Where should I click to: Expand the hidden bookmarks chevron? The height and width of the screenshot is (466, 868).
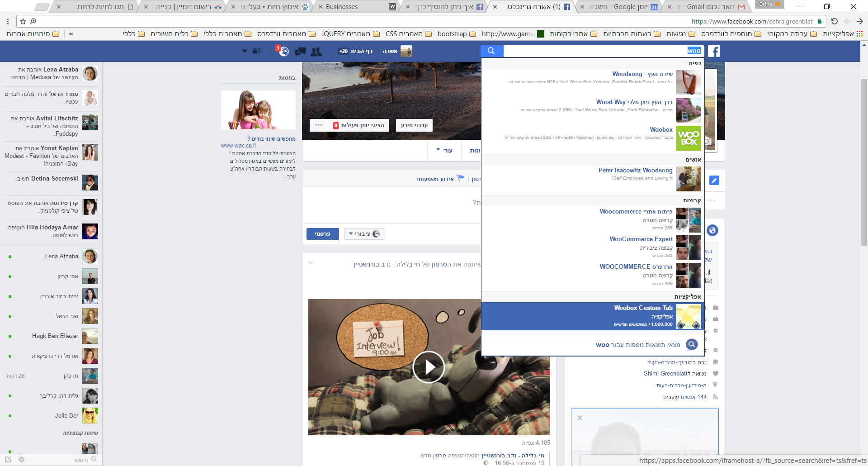coord(71,34)
